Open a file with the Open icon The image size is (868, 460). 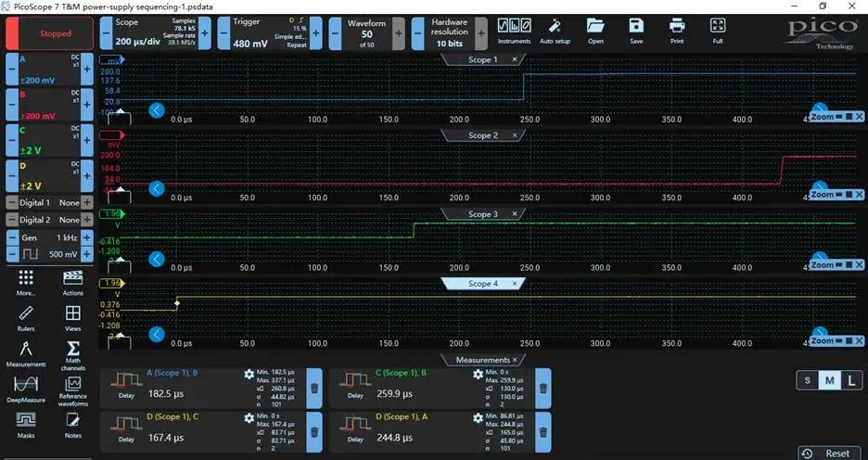(x=595, y=31)
